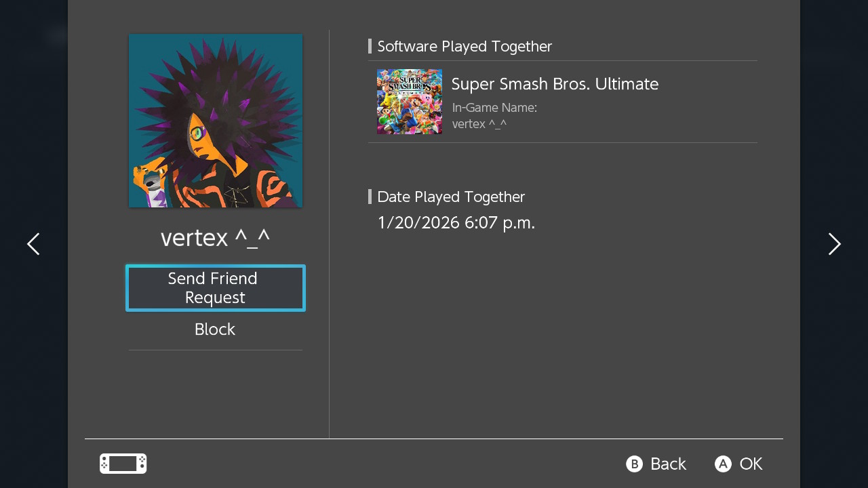
Task: Select Block under the user name
Action: 215,329
